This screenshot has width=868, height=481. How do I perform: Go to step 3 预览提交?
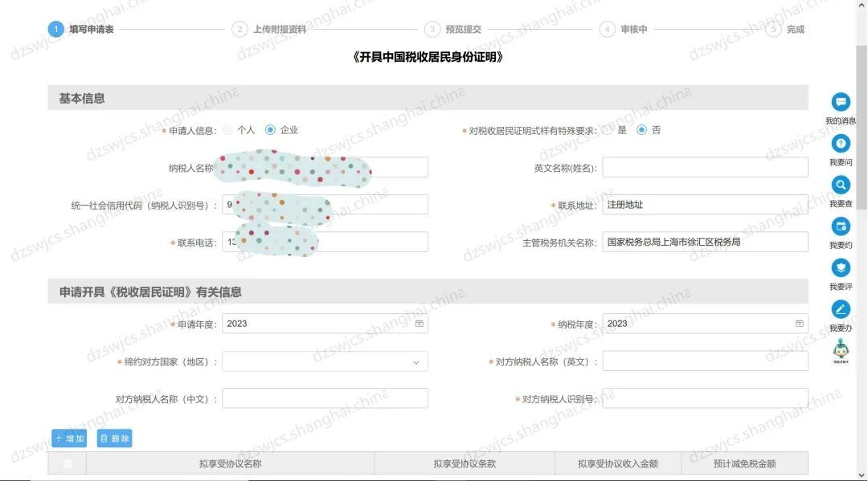454,29
